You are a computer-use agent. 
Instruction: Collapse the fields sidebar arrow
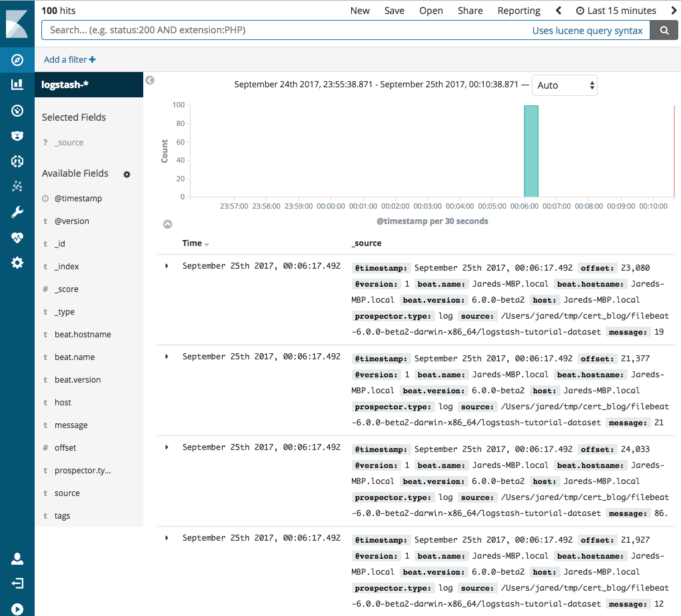150,81
